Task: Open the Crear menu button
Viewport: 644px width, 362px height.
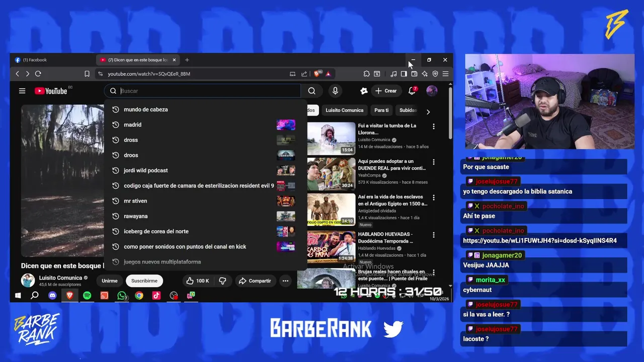Action: (386, 91)
